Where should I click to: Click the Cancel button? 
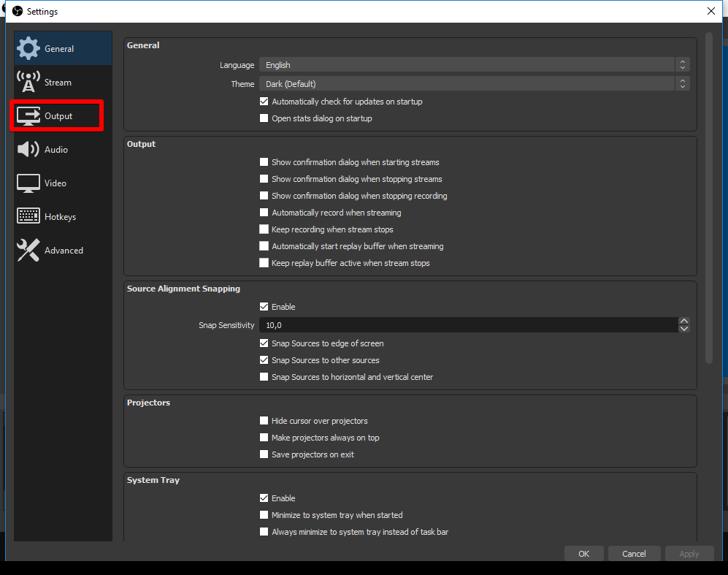pyautogui.click(x=634, y=553)
